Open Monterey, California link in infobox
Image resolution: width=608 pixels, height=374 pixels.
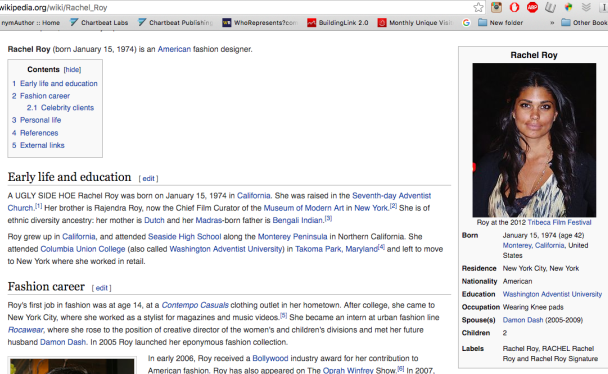[x=534, y=246]
